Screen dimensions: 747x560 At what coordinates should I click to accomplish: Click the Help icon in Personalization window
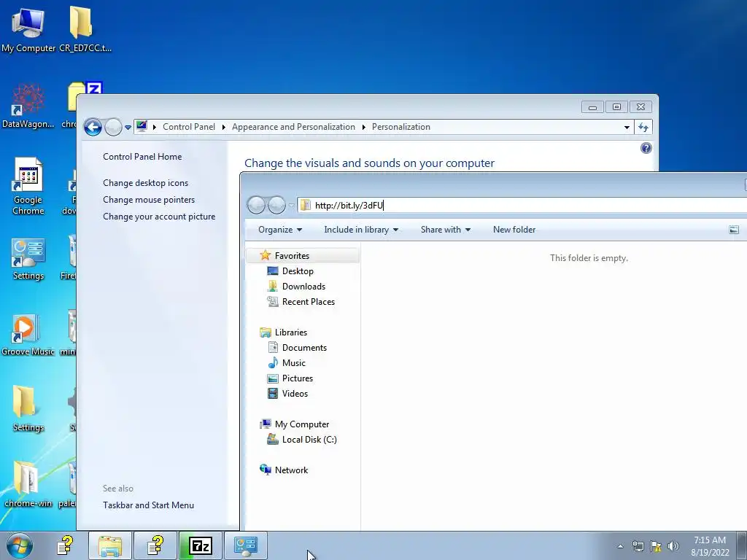pos(646,148)
